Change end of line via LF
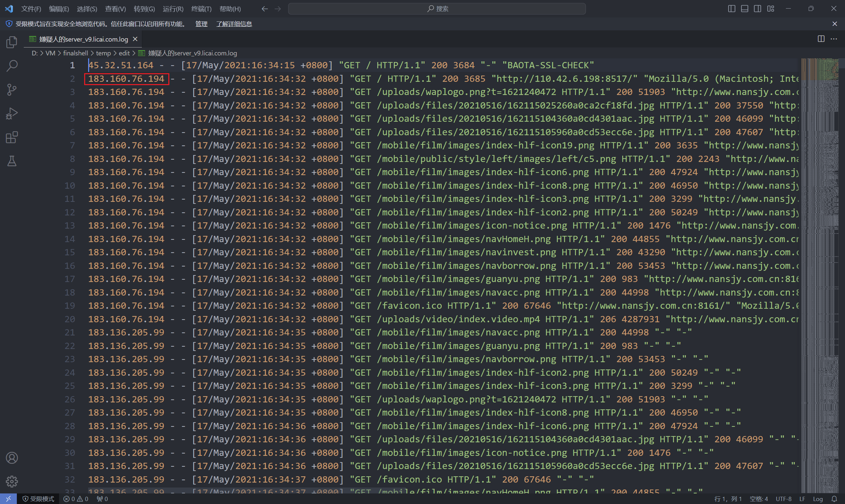This screenshot has height=504, width=845. click(802, 499)
